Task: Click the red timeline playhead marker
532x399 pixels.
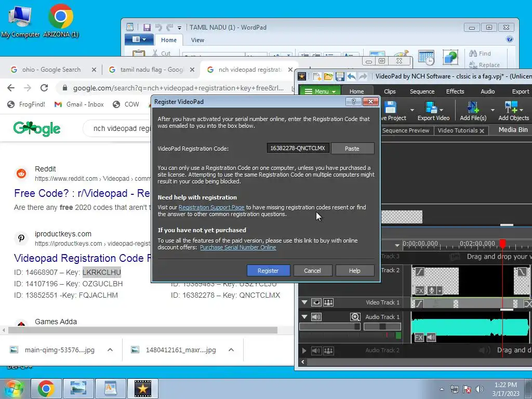Action: pyautogui.click(x=502, y=243)
